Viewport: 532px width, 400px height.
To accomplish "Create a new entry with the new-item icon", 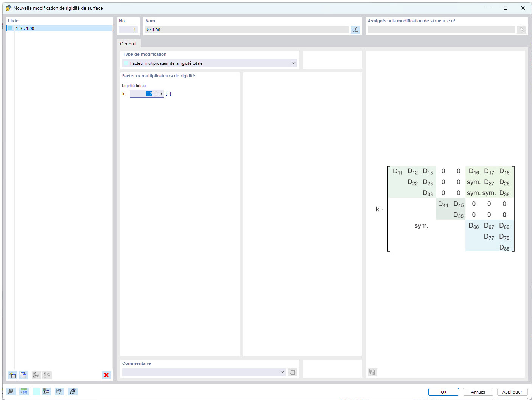I will tap(12, 375).
